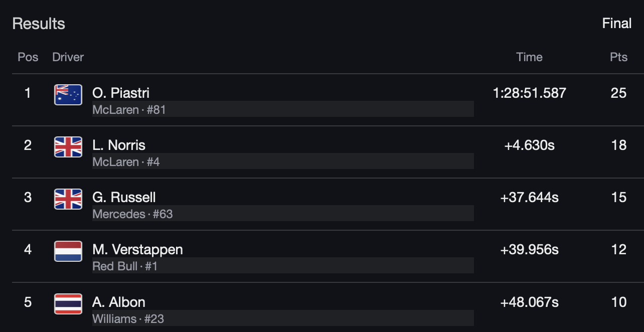Click Piastri's winning time 1:28:51.587

(529, 93)
